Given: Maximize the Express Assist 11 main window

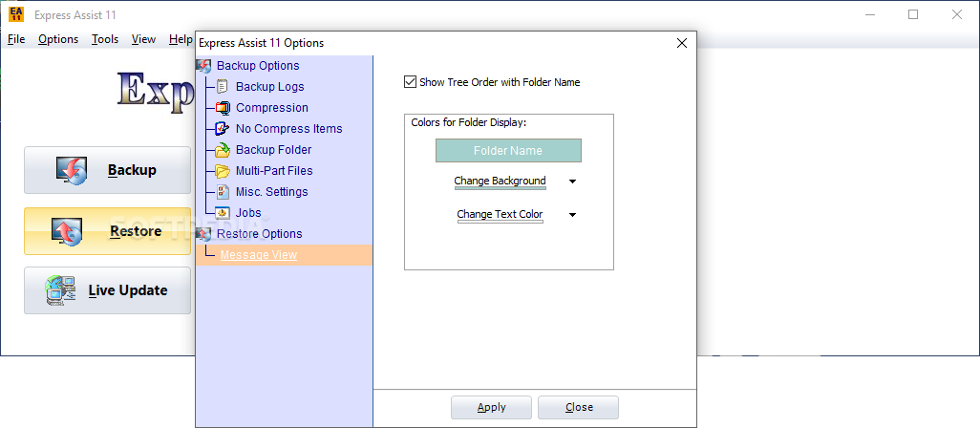Looking at the screenshot, I should [913, 14].
